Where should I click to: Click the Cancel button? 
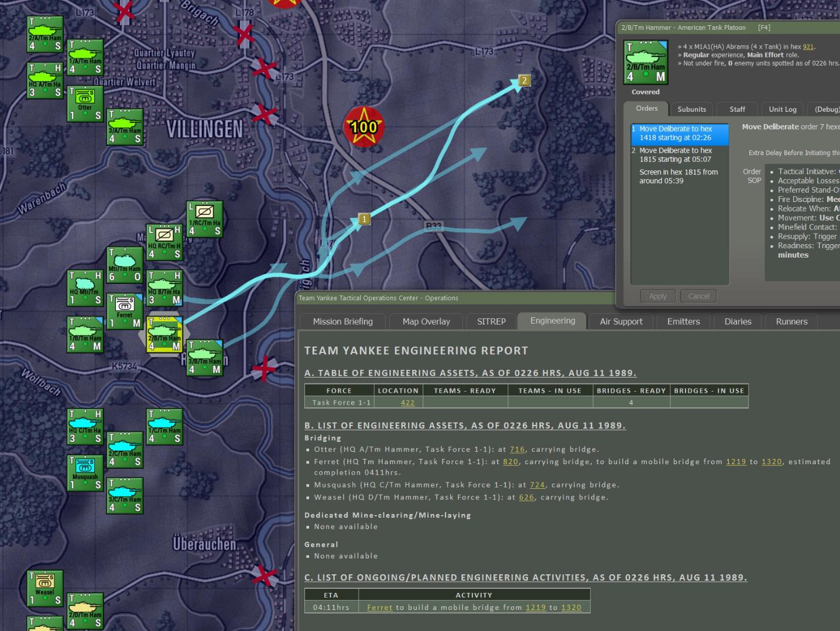click(x=699, y=296)
